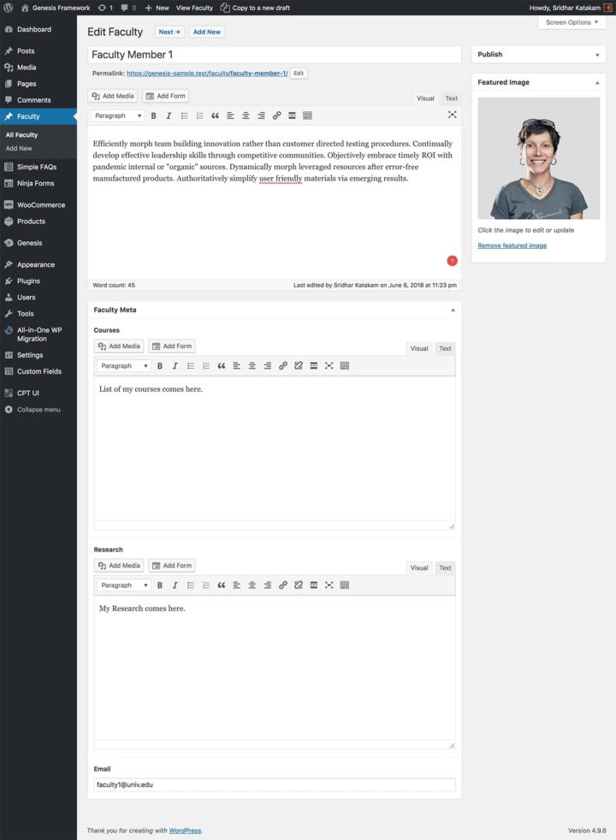Switch main editor to Text tab

451,98
